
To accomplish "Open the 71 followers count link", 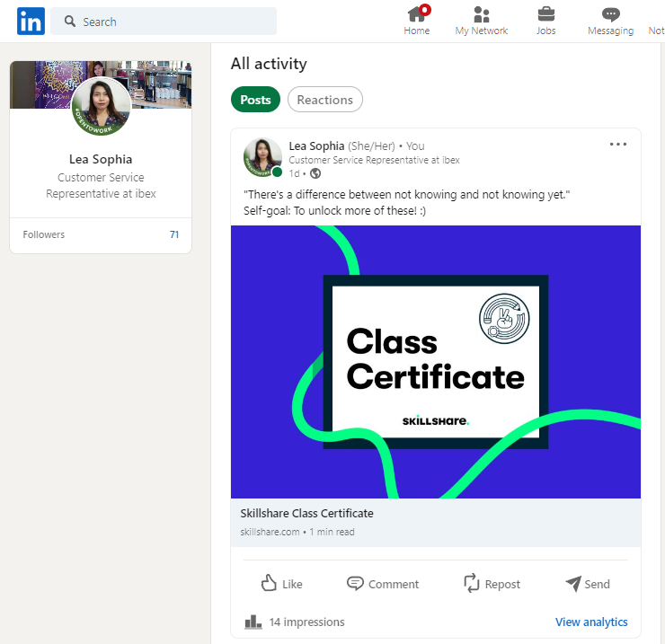I will tap(174, 234).
